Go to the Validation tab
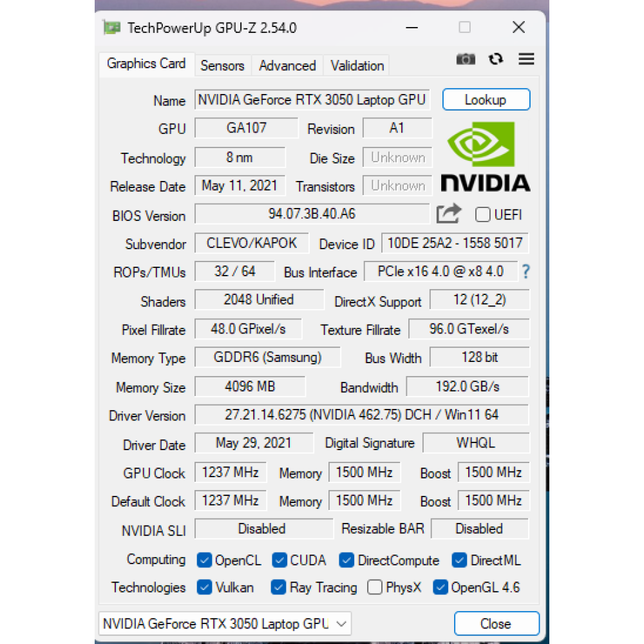644x644 pixels. pos(357,66)
